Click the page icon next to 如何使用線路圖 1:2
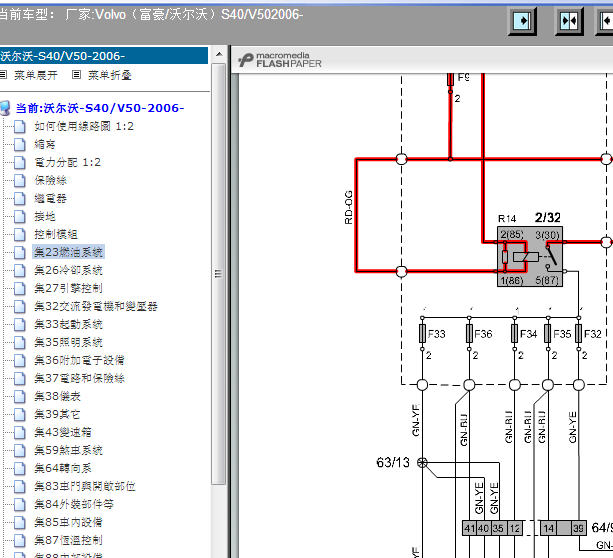 pyautogui.click(x=20, y=126)
